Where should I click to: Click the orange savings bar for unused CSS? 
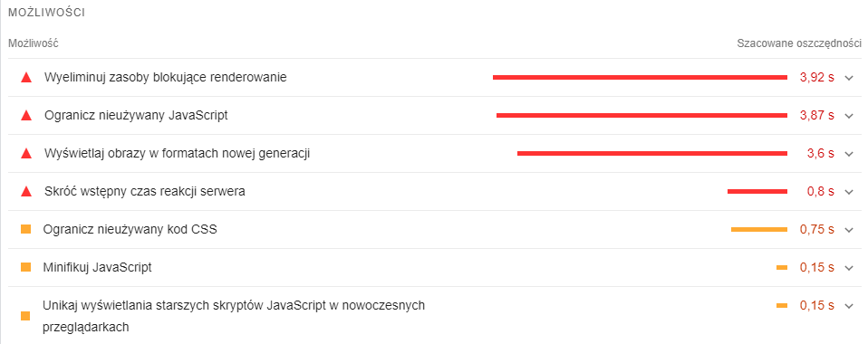point(759,229)
